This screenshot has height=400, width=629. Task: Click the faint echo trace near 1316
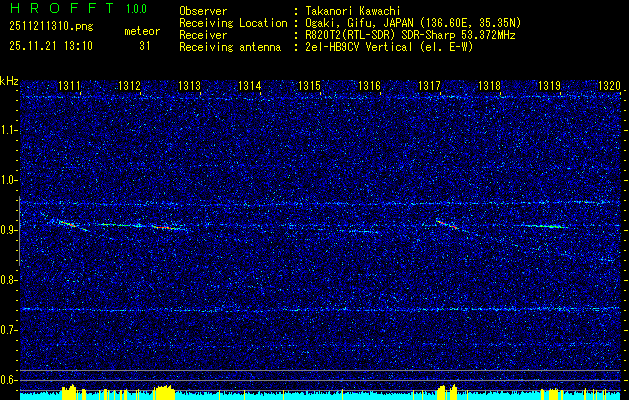point(363,231)
